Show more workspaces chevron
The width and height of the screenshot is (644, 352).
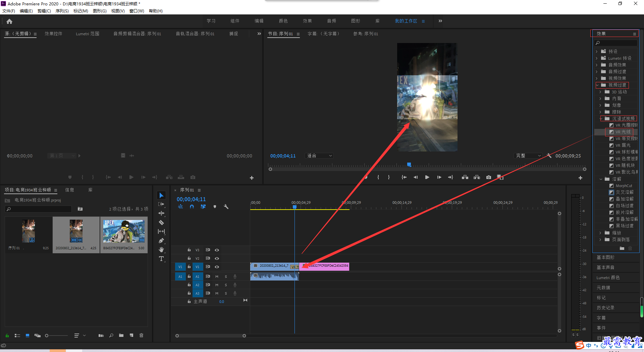(440, 21)
